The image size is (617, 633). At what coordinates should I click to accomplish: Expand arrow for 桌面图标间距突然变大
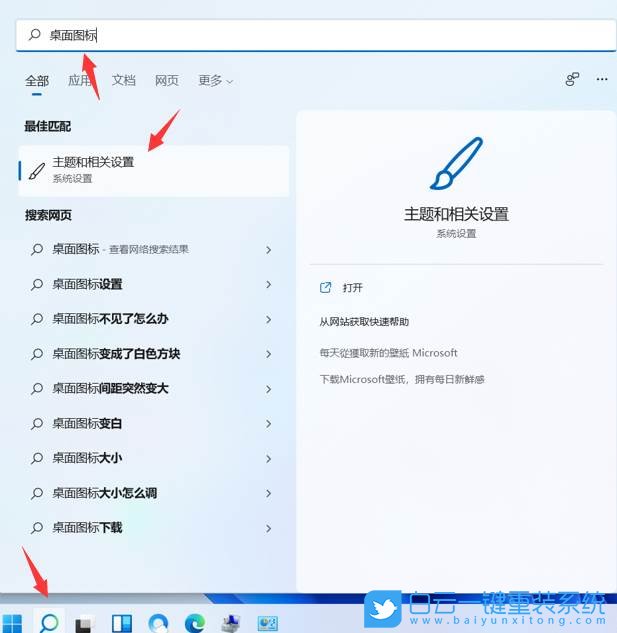click(x=269, y=389)
